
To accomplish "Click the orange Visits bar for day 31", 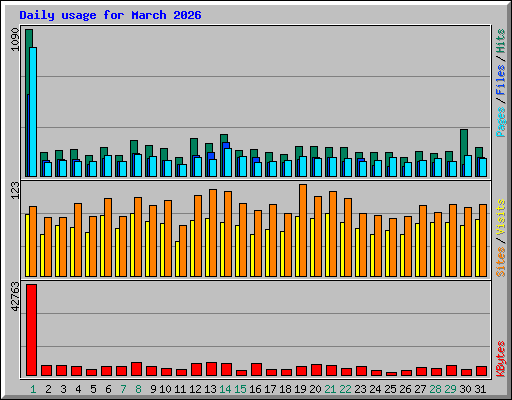I will tap(483, 240).
